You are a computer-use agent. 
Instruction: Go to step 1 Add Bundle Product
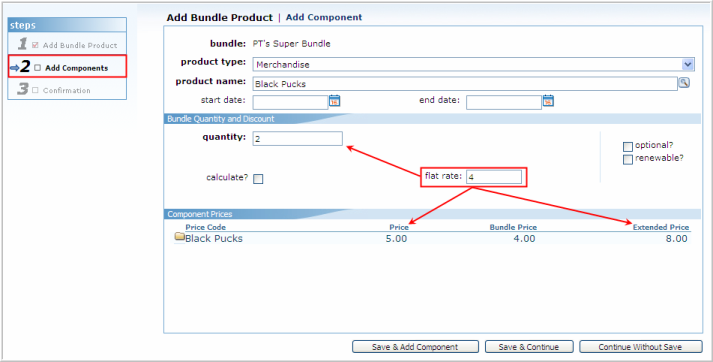(67, 44)
